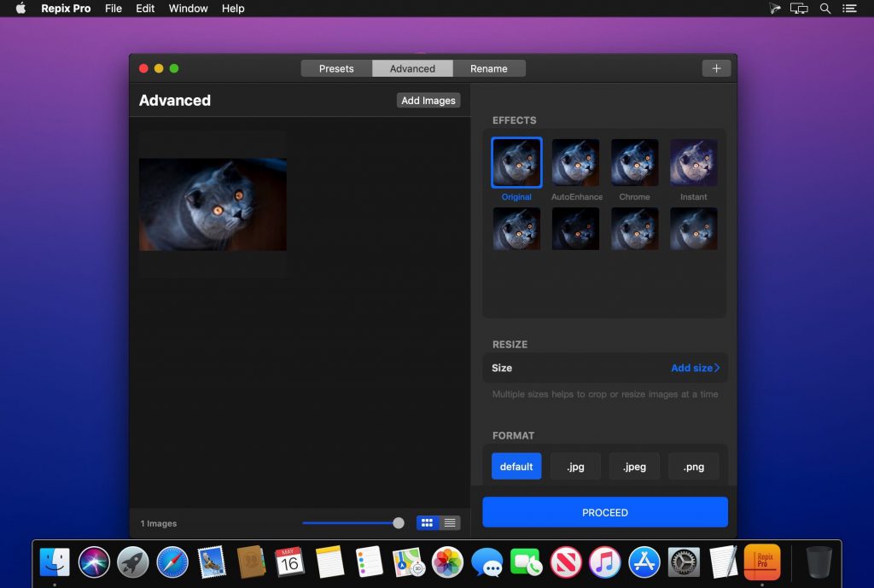Open the Window menu
Viewport: 874px width, 588px height.
point(188,9)
